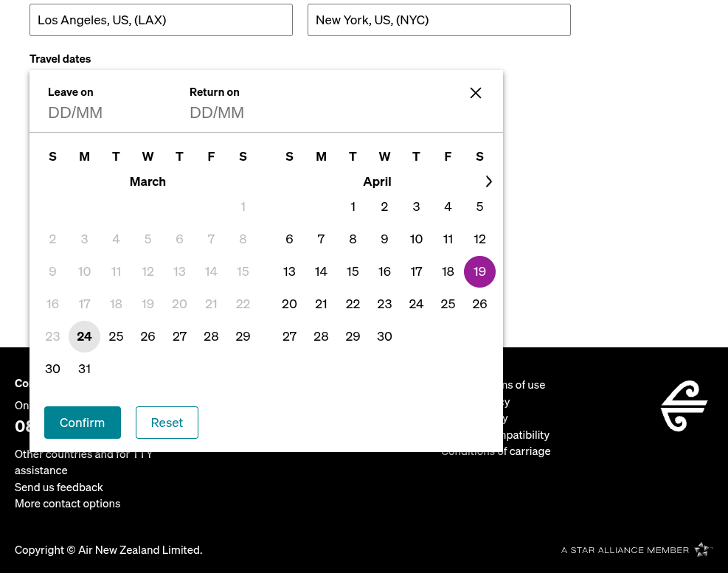Select April 22 in the calendar
Image resolution: width=728 pixels, height=573 pixels.
[x=353, y=304]
